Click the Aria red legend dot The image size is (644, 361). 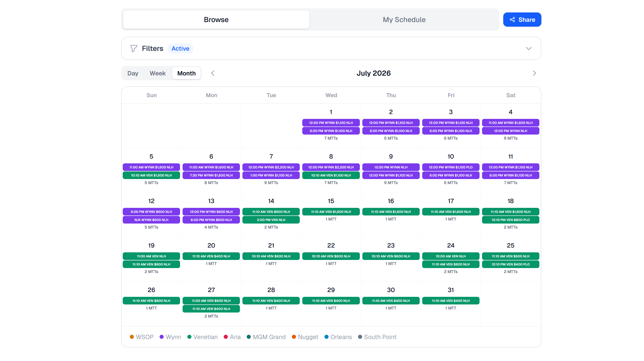[x=226, y=337]
